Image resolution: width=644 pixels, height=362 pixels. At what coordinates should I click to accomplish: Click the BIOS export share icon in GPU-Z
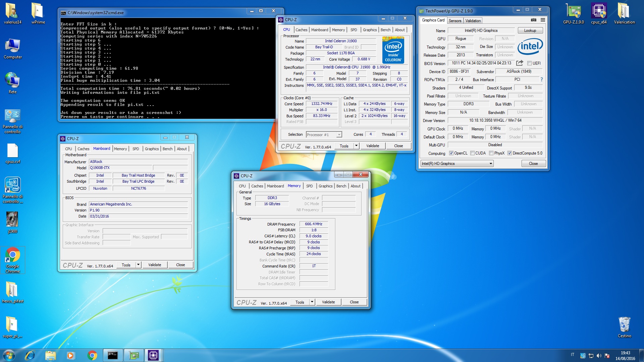pyautogui.click(x=520, y=63)
